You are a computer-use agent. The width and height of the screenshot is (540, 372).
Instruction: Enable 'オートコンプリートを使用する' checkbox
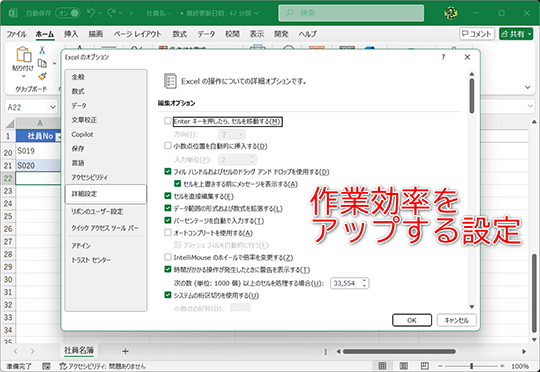[168, 232]
